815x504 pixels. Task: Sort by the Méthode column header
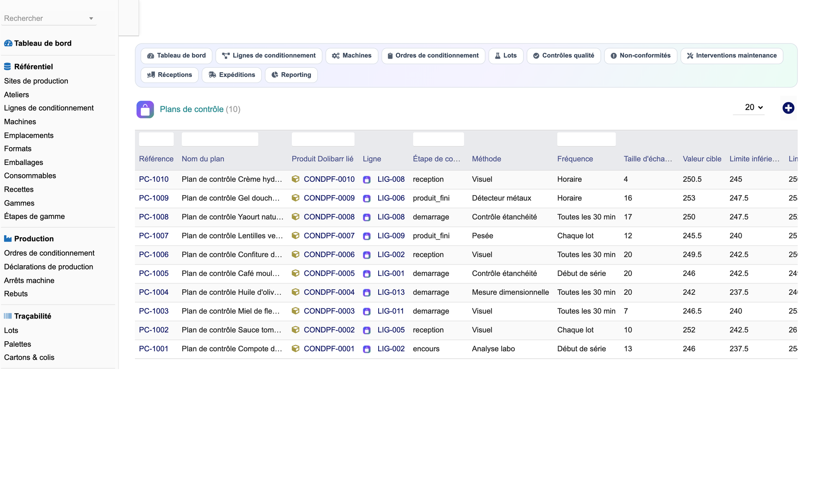click(x=486, y=159)
